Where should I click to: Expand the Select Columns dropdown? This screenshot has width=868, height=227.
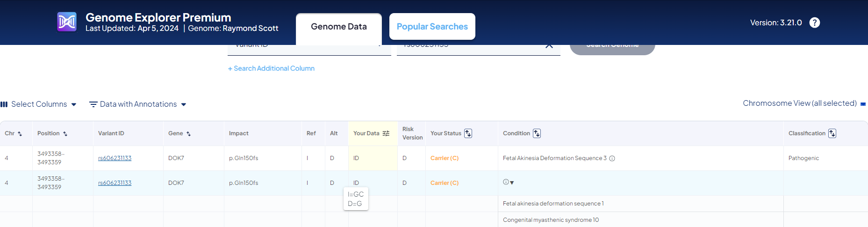click(x=39, y=104)
